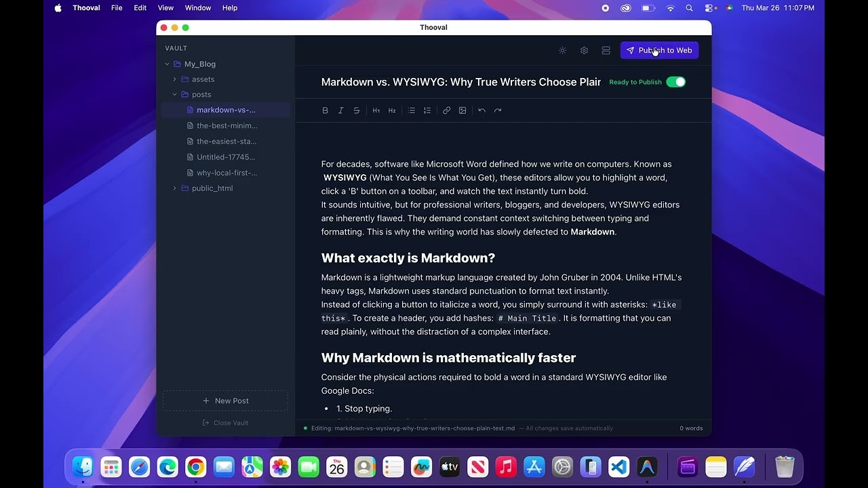Click the 'Why Markdown is mathematically faster' heading
Screen dimensions: 868x488
click(x=448, y=358)
